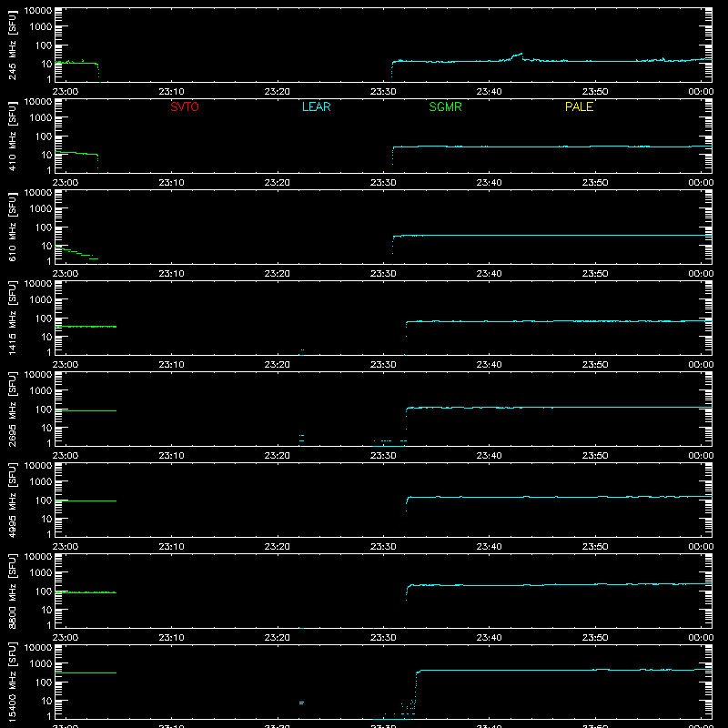Click the red SVTO station label
Image resolution: width=728 pixels, height=728 pixels.
pyautogui.click(x=185, y=106)
